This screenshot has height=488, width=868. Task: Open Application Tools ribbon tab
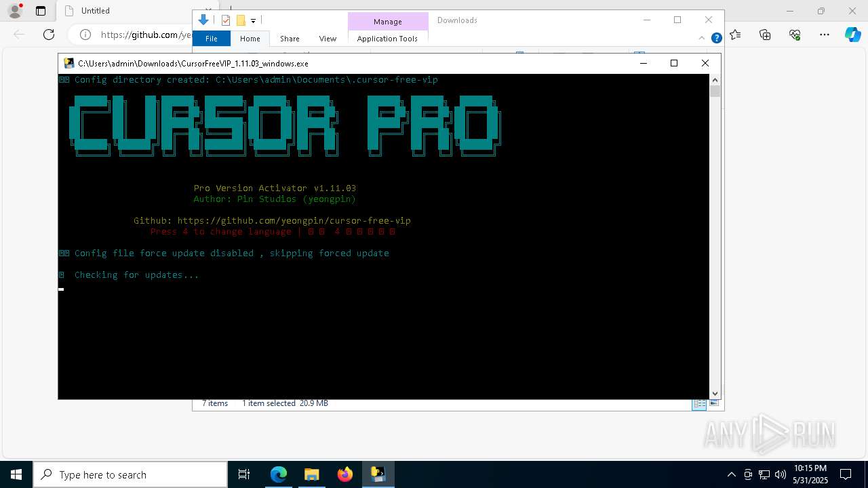click(387, 39)
